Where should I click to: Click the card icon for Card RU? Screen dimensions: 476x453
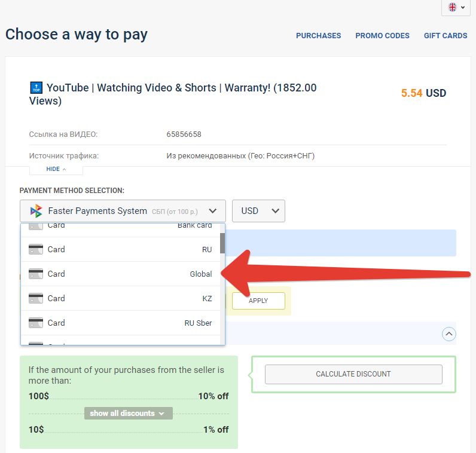tap(36, 249)
